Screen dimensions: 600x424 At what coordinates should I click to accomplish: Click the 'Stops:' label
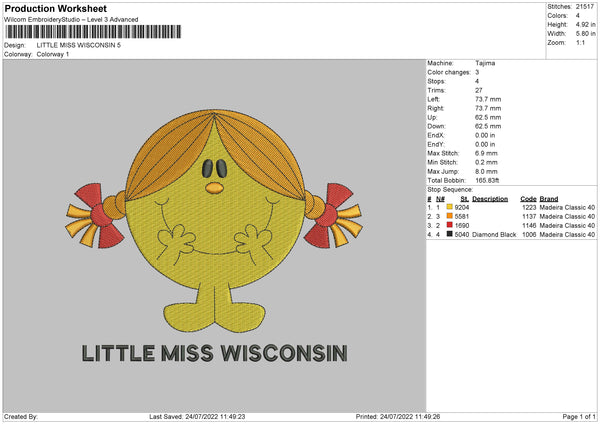click(x=436, y=81)
